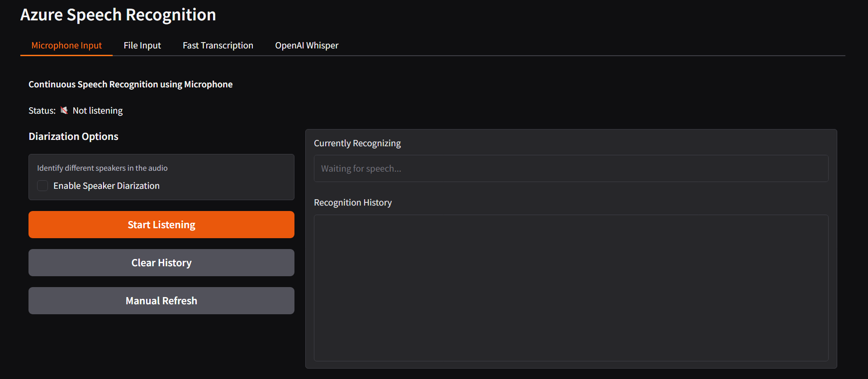Focus the Currently Recognizing text field

571,168
